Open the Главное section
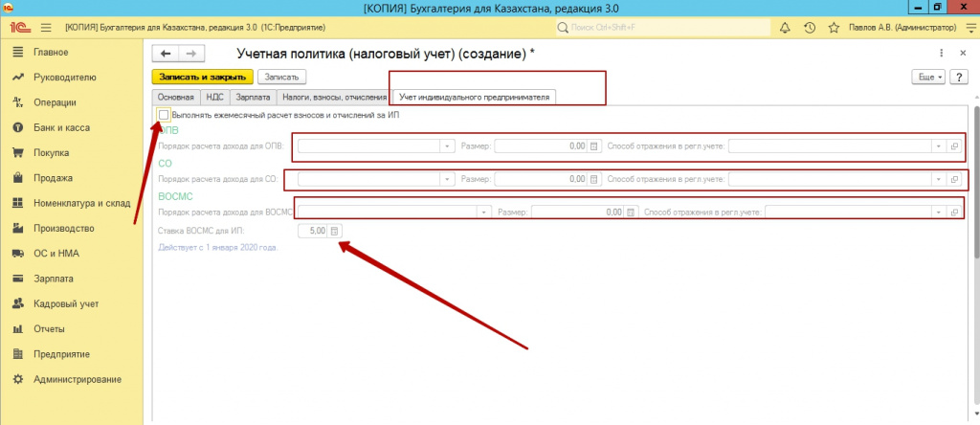 coord(52,52)
